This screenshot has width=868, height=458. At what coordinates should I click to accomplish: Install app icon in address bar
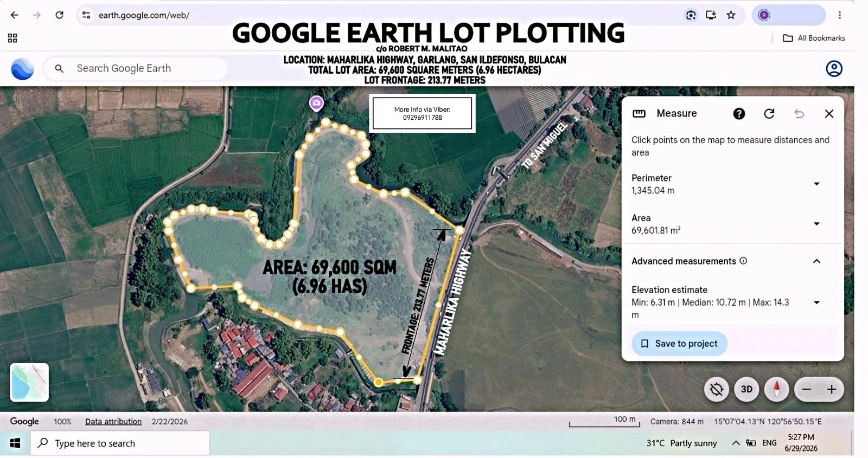711,15
